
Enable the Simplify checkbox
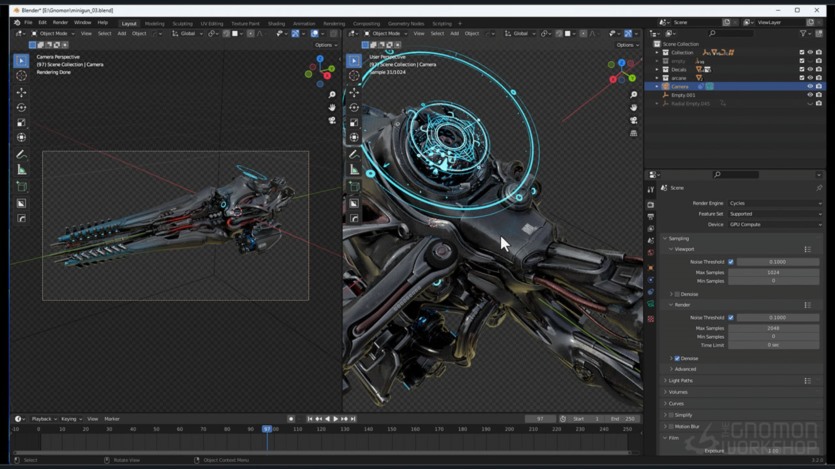[671, 415]
